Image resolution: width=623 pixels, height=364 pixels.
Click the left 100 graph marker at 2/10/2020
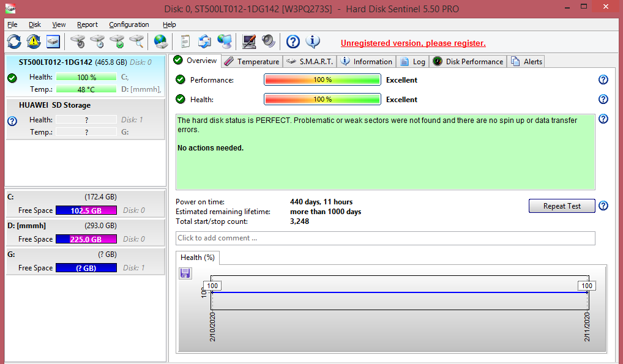212,286
